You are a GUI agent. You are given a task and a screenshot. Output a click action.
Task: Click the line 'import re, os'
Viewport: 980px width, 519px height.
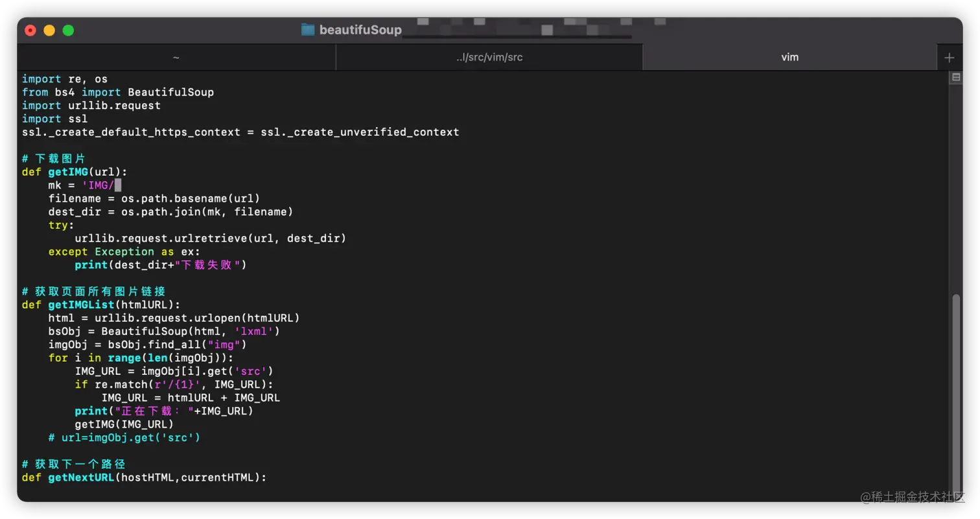[x=65, y=79]
